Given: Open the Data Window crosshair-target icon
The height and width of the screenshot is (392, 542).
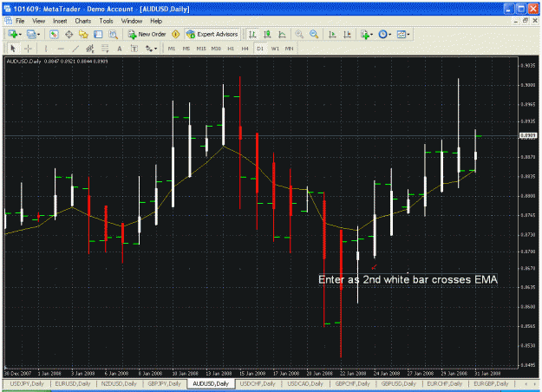Looking at the screenshot, I should tap(69, 34).
